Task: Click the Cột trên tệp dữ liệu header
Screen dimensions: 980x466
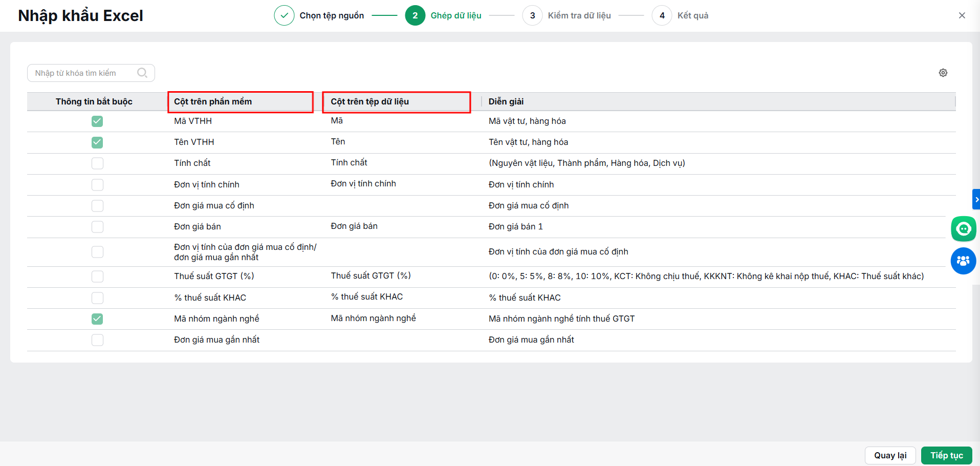Action: point(370,101)
